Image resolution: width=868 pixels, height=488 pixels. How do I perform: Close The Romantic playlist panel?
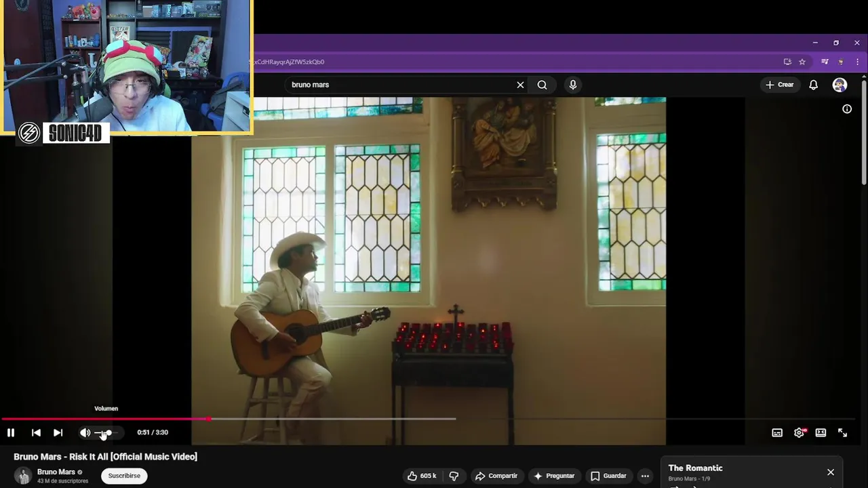point(831,472)
